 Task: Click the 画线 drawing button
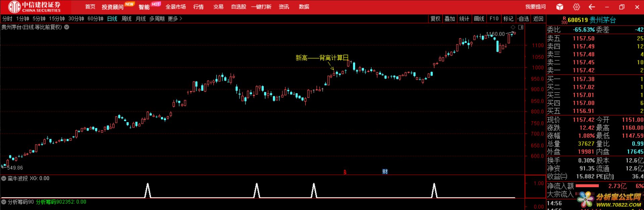click(x=479, y=19)
